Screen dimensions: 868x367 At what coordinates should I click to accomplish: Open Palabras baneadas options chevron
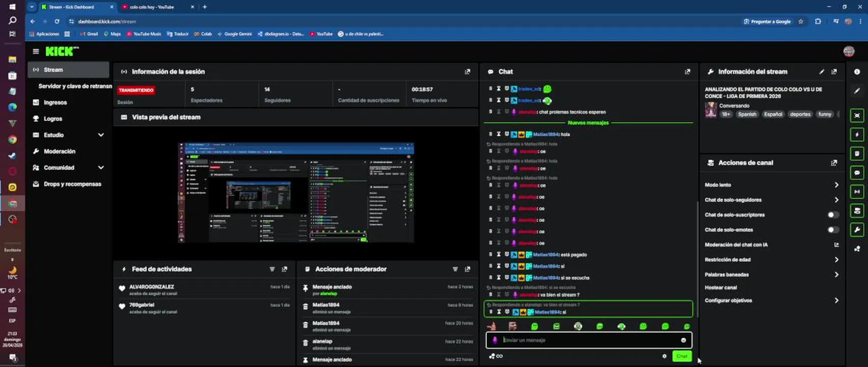[x=836, y=275]
